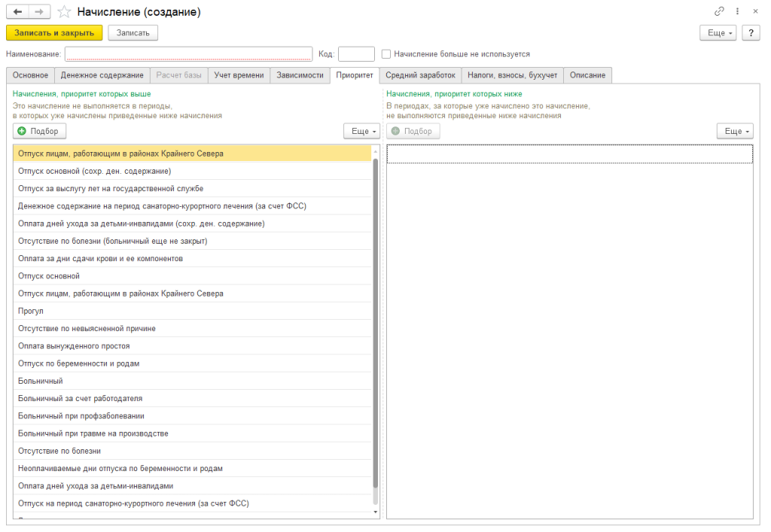Image resolution: width=771 pixels, height=532 pixels.
Task: Click the green plus Подбор button on left
Action: click(40, 131)
